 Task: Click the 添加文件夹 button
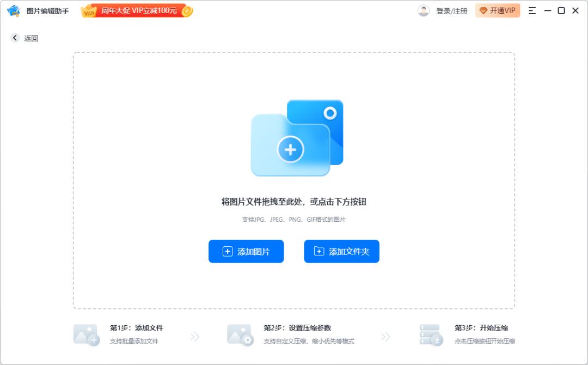(341, 251)
